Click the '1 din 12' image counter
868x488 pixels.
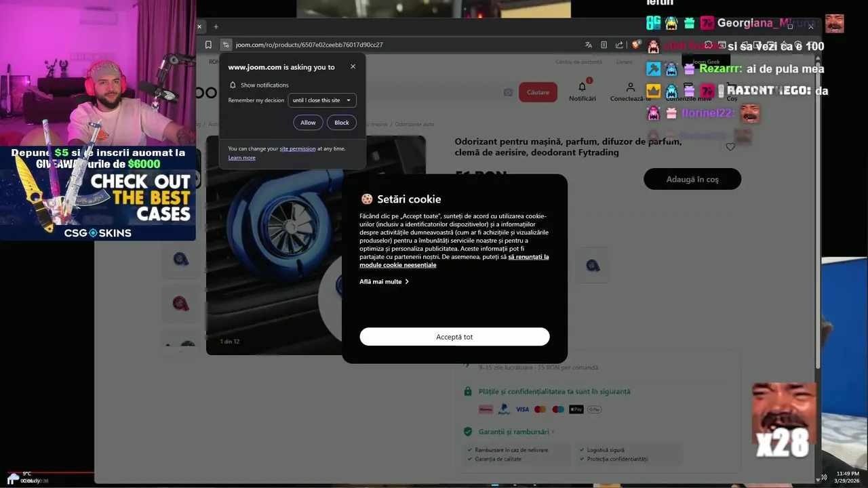230,342
